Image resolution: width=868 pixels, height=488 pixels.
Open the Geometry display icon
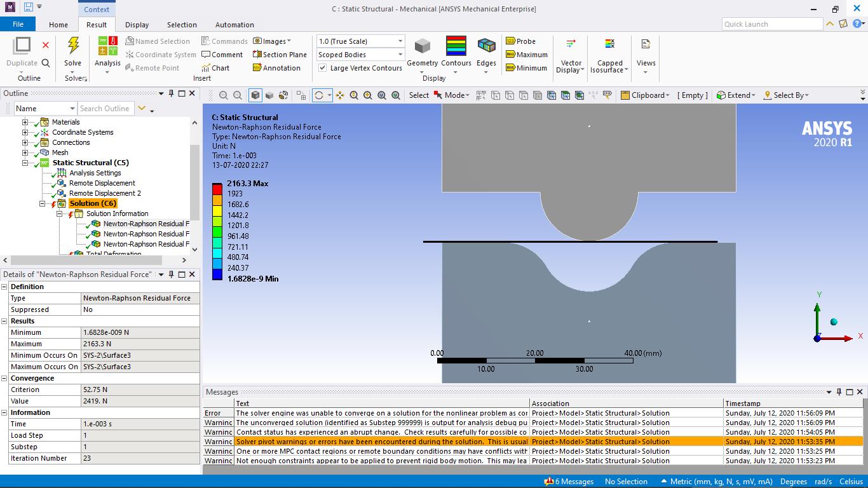click(x=423, y=46)
